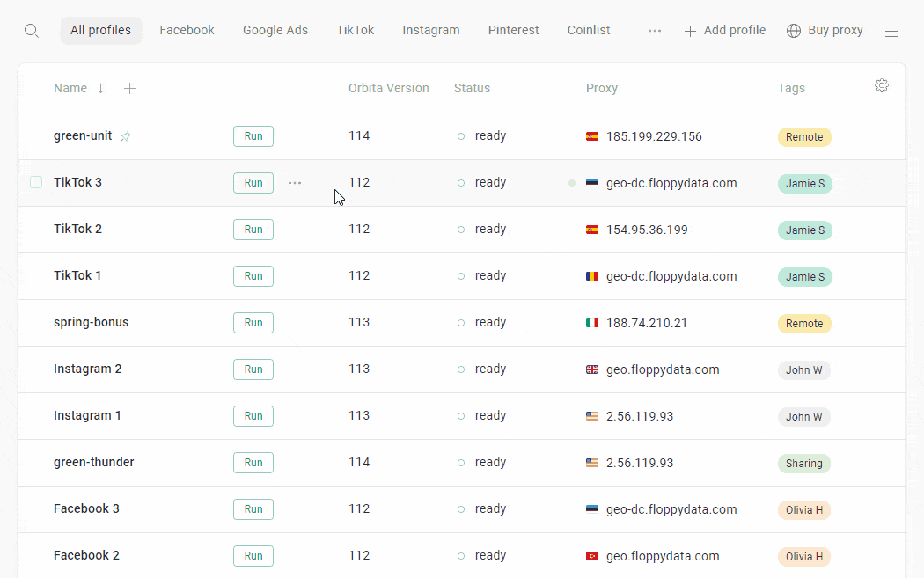Click the Proxy column header

coord(602,88)
